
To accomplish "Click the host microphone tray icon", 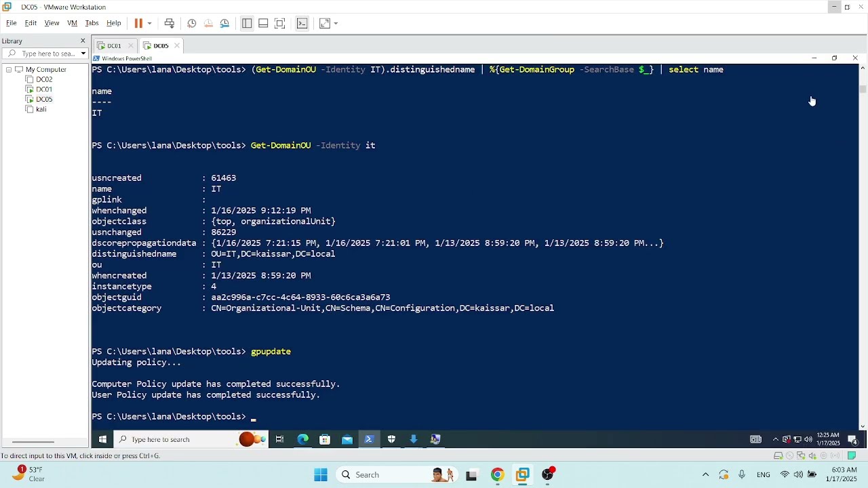I will pos(742,474).
